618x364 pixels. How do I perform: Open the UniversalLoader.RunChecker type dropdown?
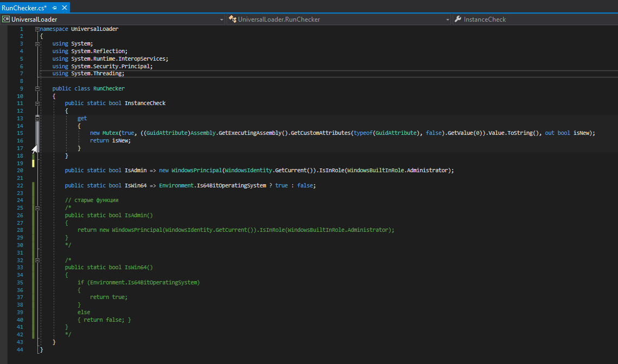point(447,19)
